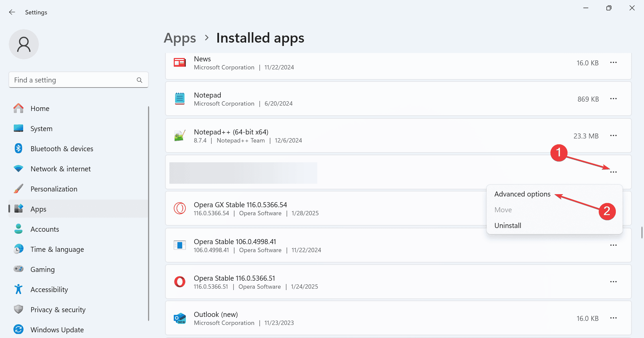Viewport: 644px width, 338px height.
Task: Go to Bluetooth & devices
Action: click(62, 149)
